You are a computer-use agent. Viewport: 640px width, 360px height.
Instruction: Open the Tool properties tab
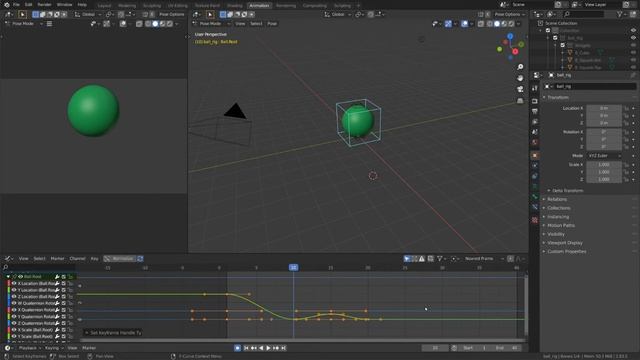coord(535,88)
